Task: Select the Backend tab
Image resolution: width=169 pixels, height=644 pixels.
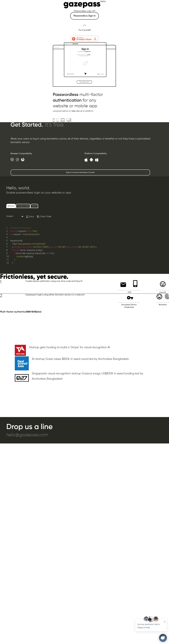Action: pos(11,206)
